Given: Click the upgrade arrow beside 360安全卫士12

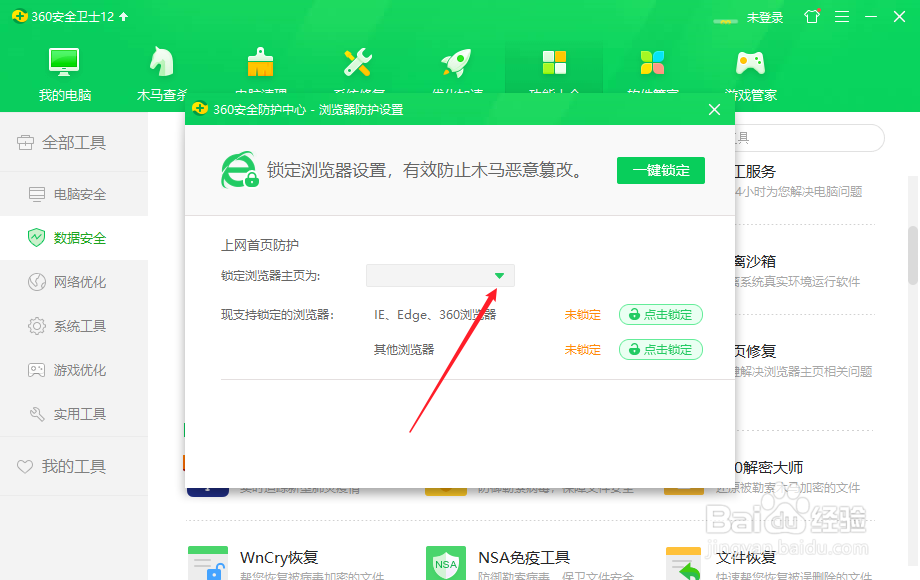Looking at the screenshot, I should coord(124,16).
